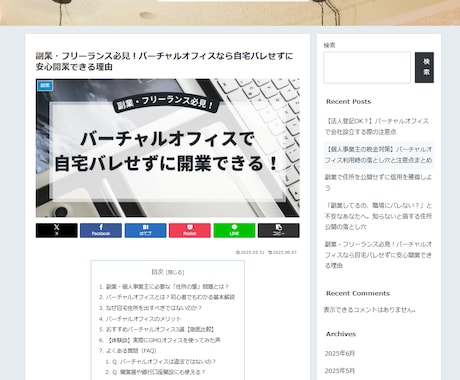Save the article to Pocket
Viewport: 460px width, 380px height.
coord(190,230)
